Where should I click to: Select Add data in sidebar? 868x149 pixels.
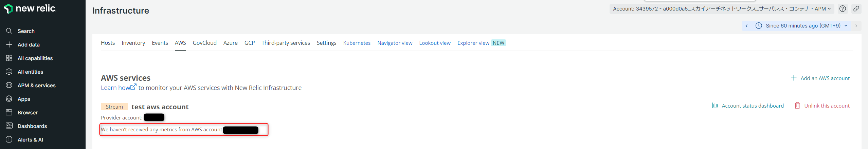click(29, 45)
